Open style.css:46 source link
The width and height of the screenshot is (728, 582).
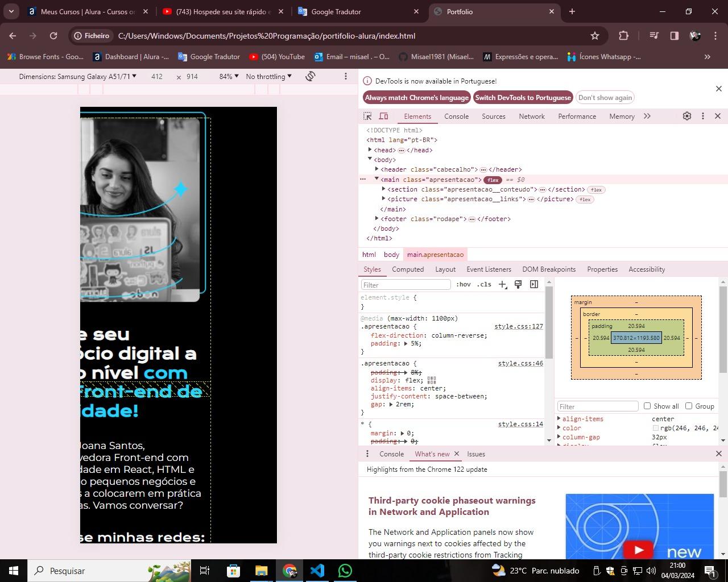[x=520, y=363]
